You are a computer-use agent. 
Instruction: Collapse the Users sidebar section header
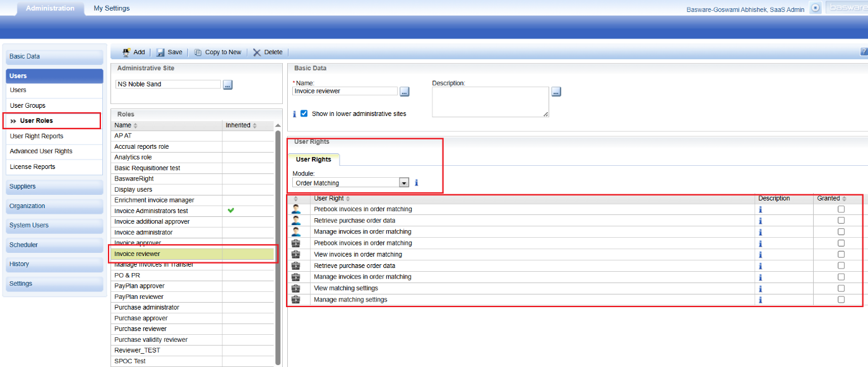(x=54, y=76)
